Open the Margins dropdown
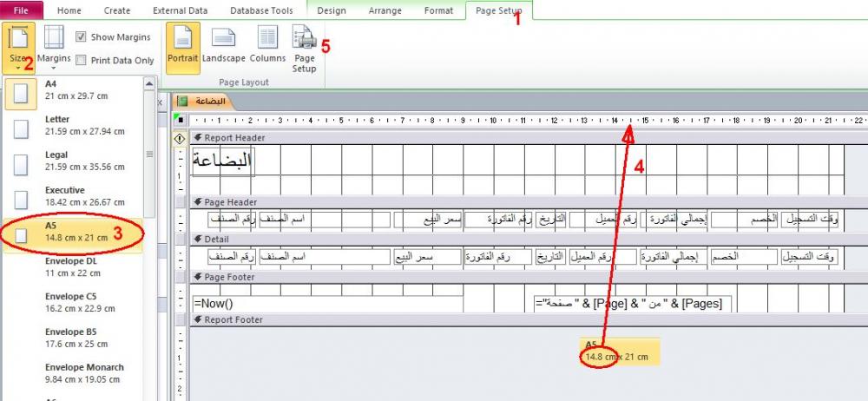The image size is (868, 401). tap(54, 49)
